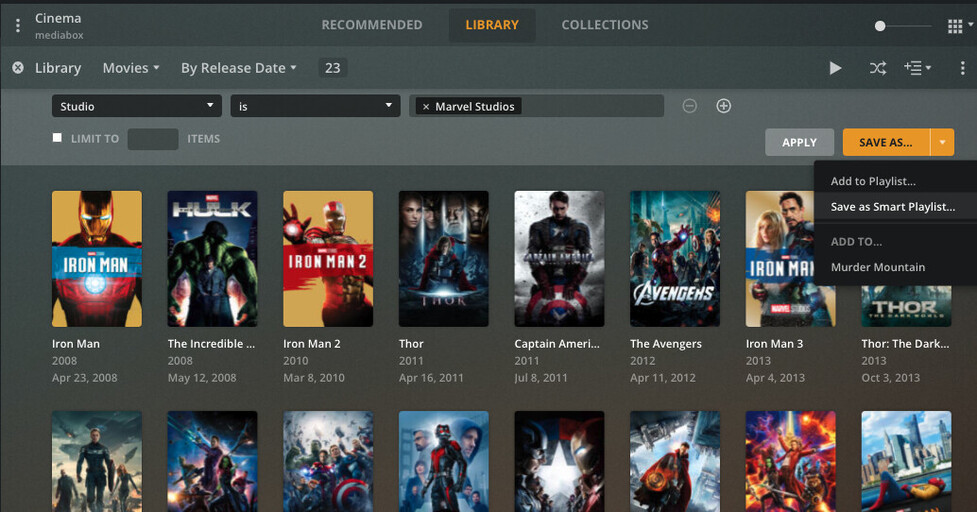Click the Oct 3, 2013 release date
Screen dimensions: 977x512
[890, 377]
